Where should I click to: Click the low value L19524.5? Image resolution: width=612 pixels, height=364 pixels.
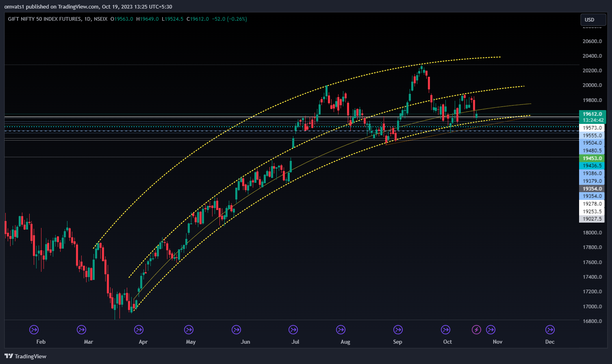pos(173,19)
